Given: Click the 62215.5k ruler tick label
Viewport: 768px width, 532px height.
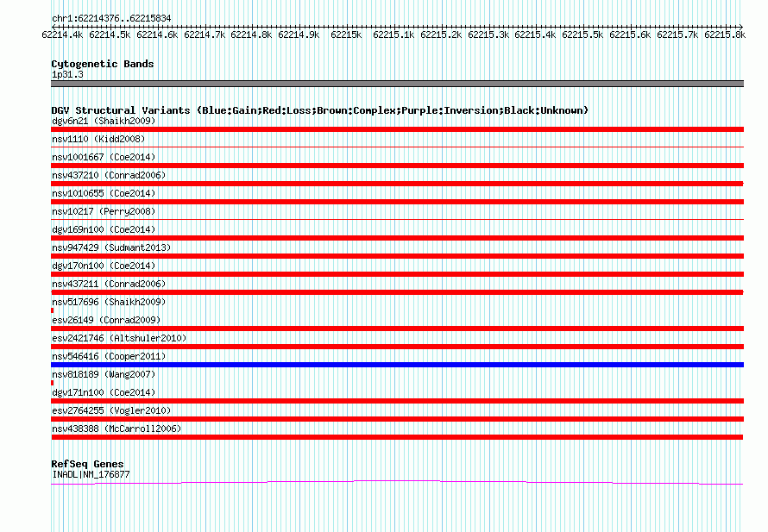Looking at the screenshot, I should 582,34.
